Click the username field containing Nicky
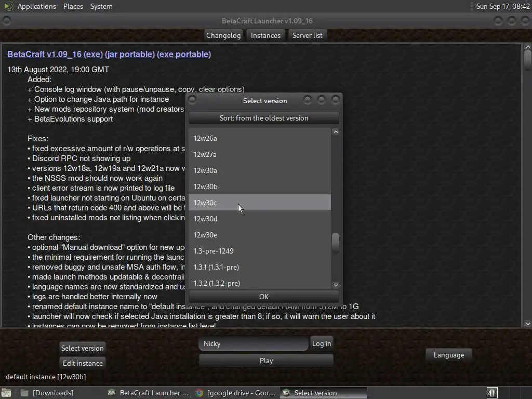 254,344
